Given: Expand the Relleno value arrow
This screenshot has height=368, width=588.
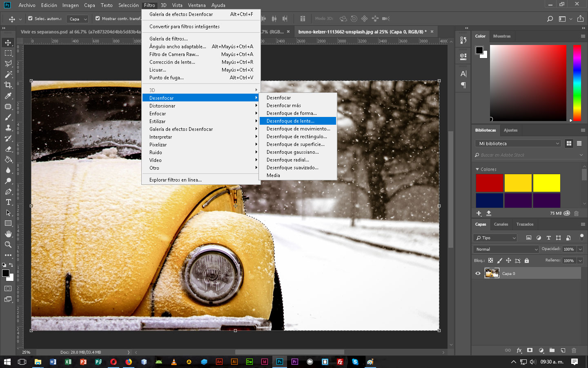Looking at the screenshot, I should point(580,260).
